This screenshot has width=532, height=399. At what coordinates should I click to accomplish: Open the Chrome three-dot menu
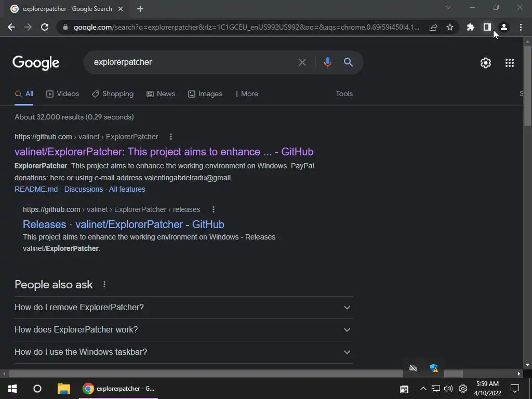521,27
